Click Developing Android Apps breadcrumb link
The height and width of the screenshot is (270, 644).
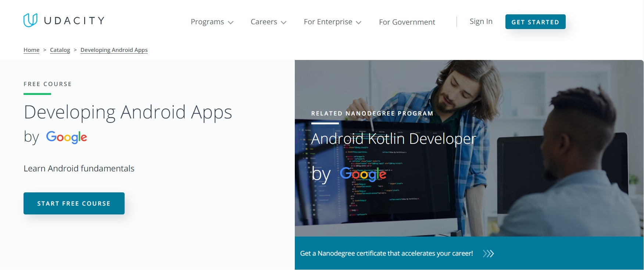114,50
